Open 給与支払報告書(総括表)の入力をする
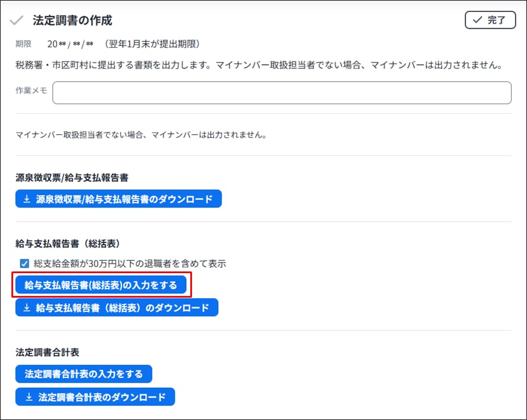Viewport: 527px width, 420px height. tap(101, 285)
